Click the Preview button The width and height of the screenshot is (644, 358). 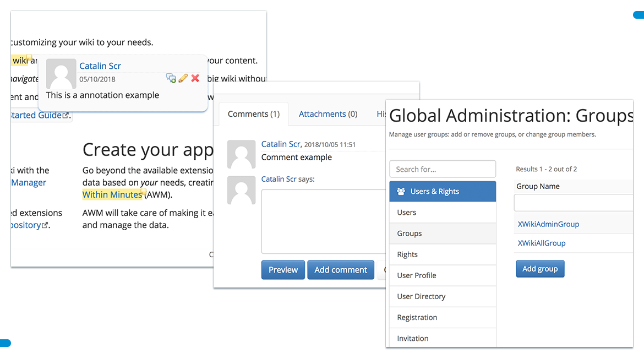pyautogui.click(x=283, y=270)
